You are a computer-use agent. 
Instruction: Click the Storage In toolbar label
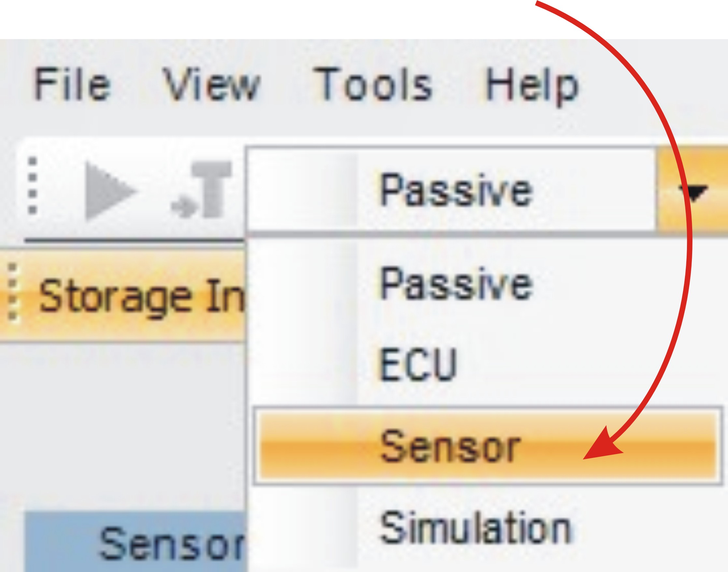tap(141, 296)
